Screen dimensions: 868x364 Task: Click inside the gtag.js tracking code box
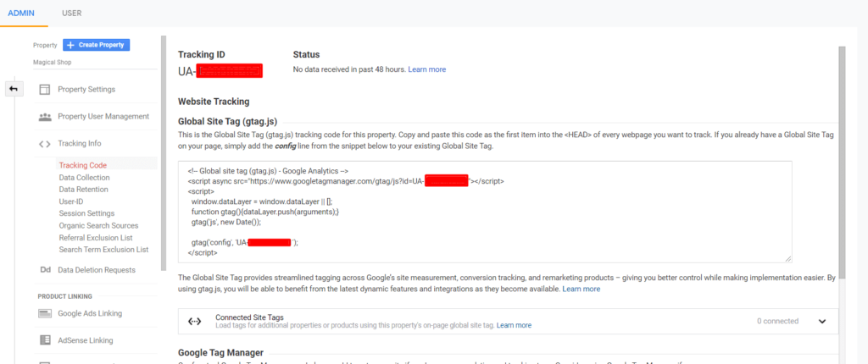click(x=485, y=212)
